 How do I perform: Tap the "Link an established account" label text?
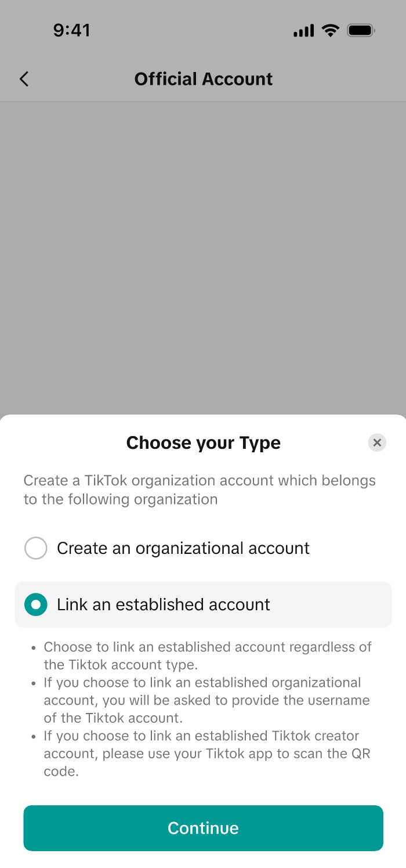(x=163, y=604)
